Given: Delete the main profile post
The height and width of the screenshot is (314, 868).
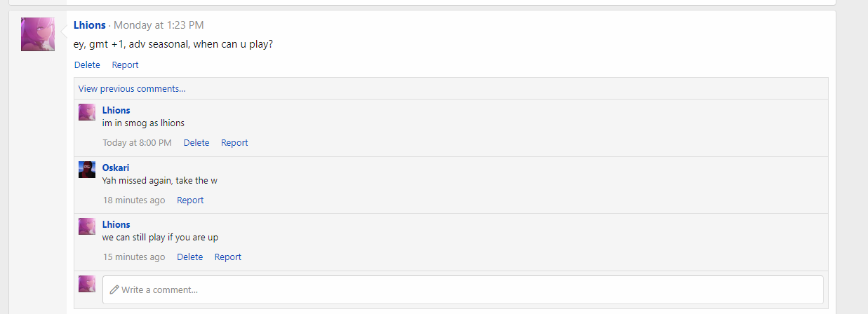Looking at the screenshot, I should [x=87, y=65].
